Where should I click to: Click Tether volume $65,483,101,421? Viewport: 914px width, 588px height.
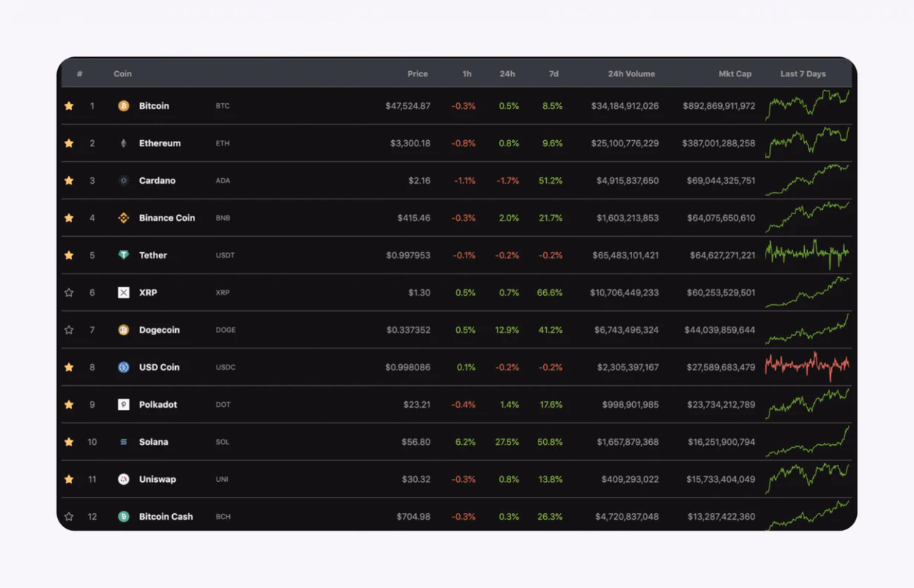pos(625,255)
